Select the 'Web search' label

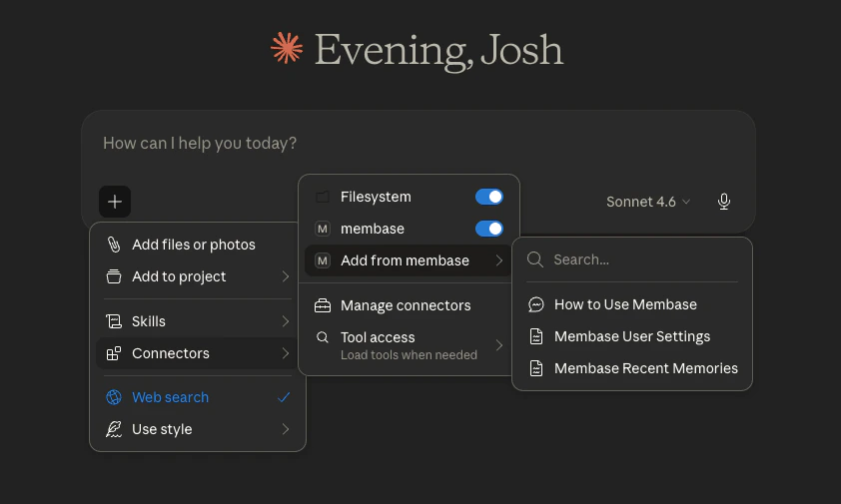(170, 397)
